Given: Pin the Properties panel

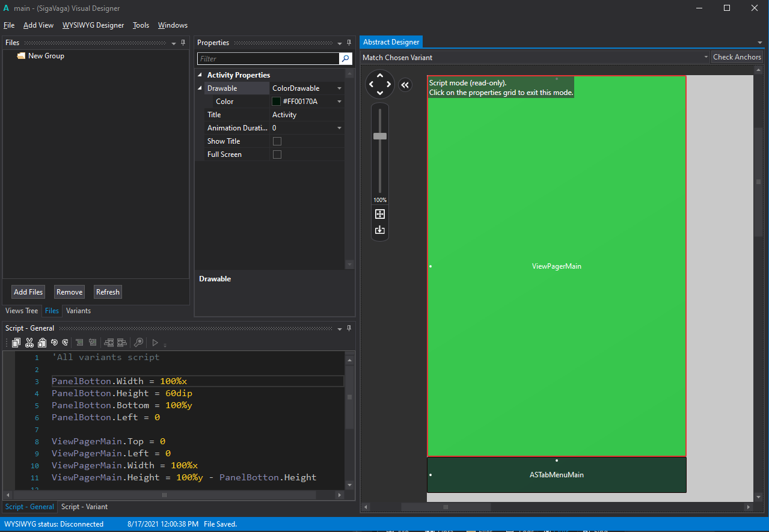Looking at the screenshot, I should coord(349,43).
